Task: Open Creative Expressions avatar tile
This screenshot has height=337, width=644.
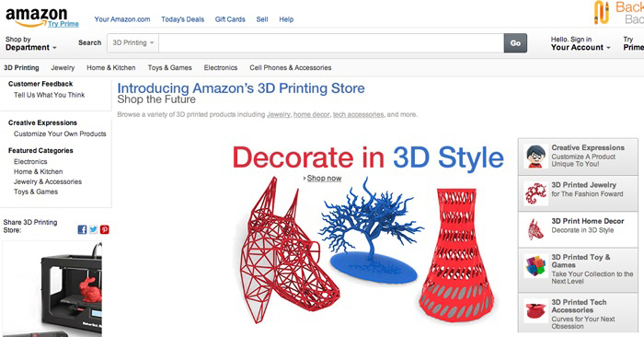Action: [578, 157]
